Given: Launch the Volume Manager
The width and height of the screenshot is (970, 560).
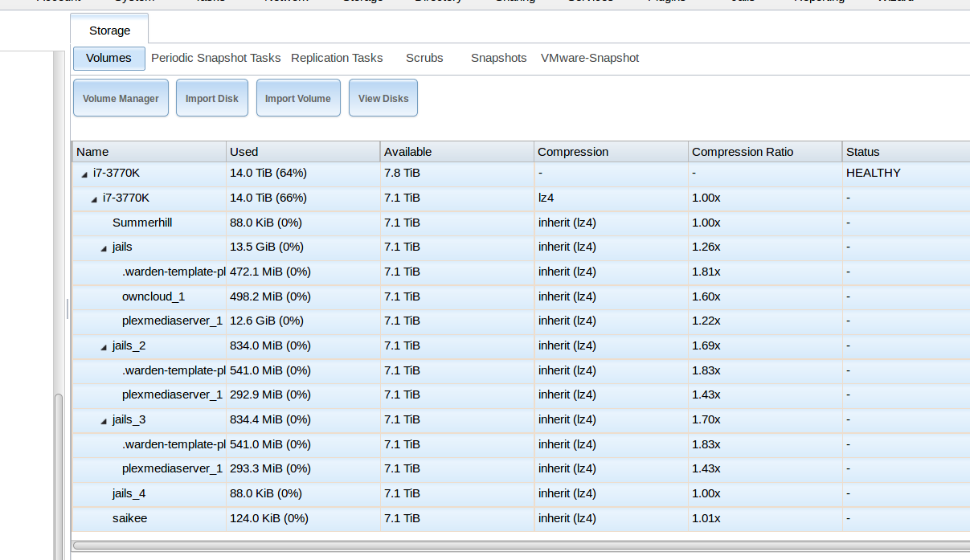Looking at the screenshot, I should coord(121,98).
